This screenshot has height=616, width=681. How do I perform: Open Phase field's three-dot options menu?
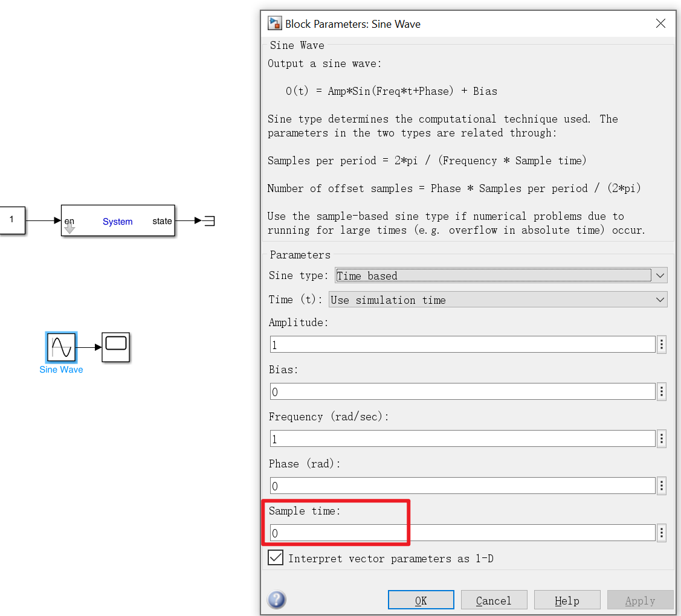point(662,486)
